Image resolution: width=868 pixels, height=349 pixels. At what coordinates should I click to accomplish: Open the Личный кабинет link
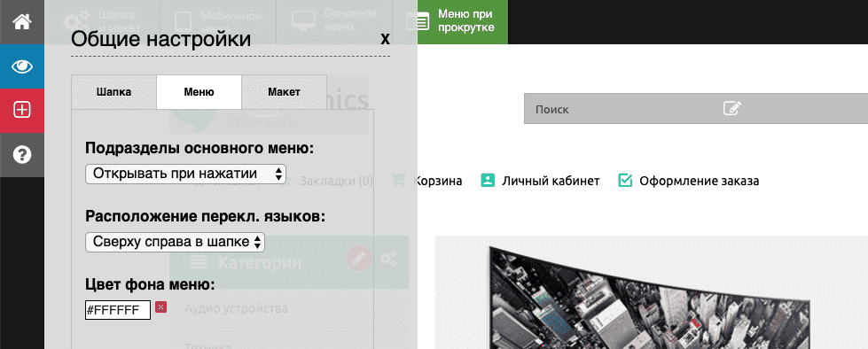coord(551,181)
